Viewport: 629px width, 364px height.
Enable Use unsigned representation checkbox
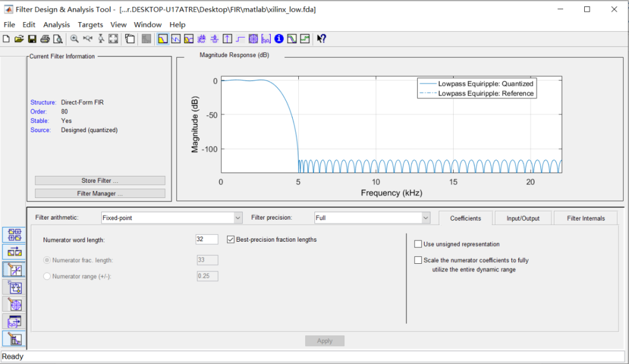pos(418,244)
